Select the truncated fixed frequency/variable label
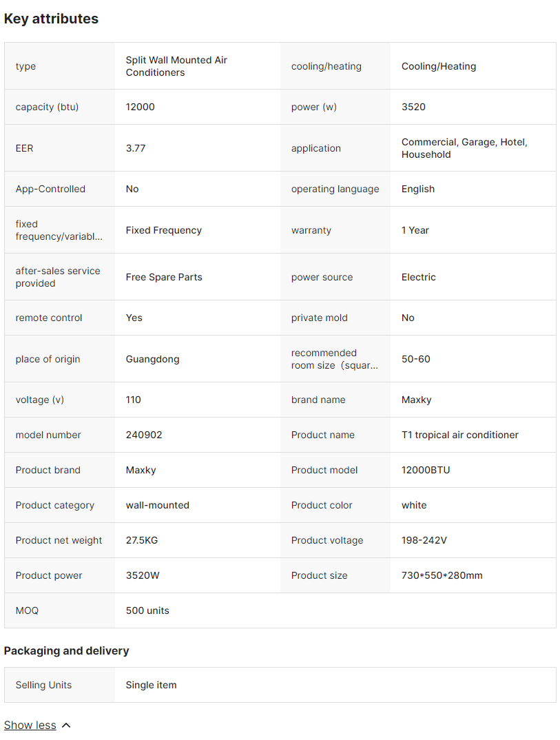 pyautogui.click(x=59, y=230)
